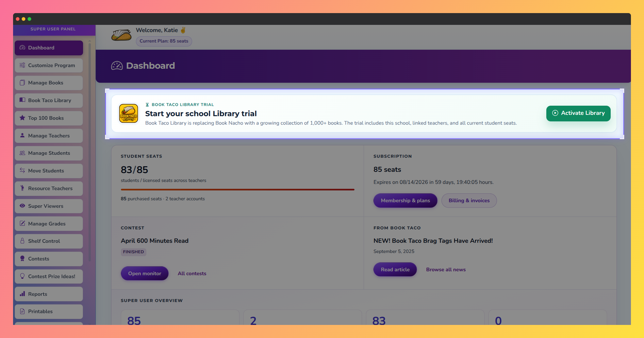Click the Reports bar chart icon

pos(22,294)
